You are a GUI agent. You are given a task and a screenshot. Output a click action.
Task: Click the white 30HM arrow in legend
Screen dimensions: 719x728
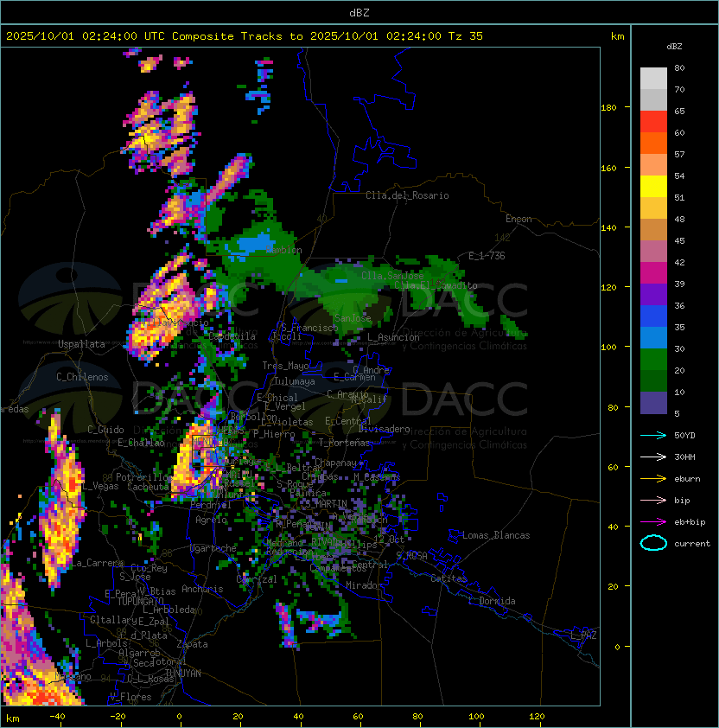point(653,457)
